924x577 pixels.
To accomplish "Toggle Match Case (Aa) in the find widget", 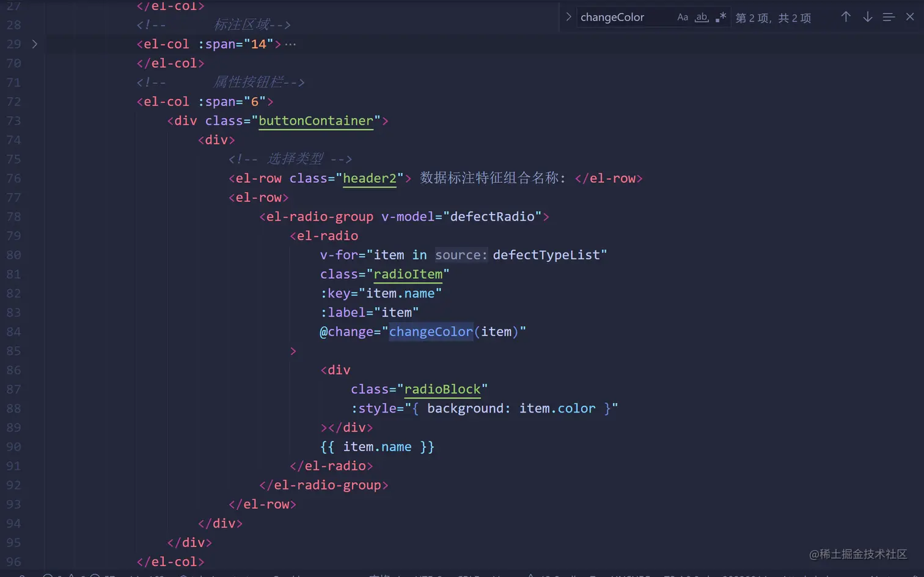I will (683, 17).
